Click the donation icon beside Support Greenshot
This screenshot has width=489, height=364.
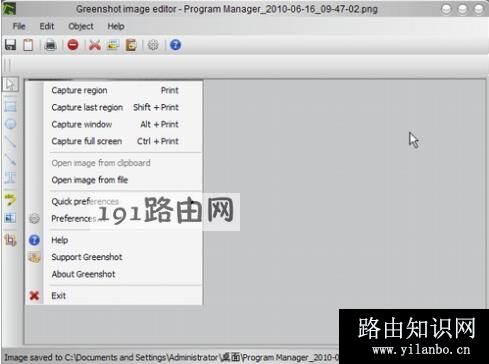34,257
